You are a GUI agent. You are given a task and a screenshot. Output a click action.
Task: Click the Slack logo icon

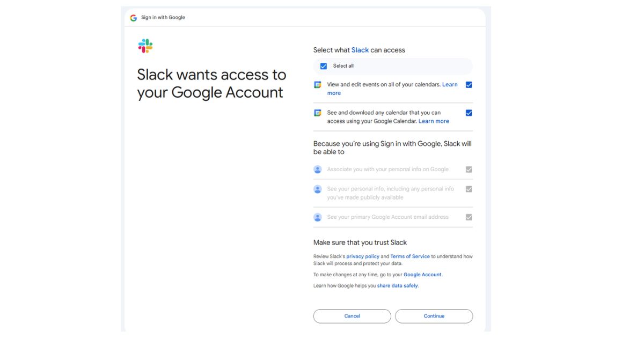(x=145, y=46)
